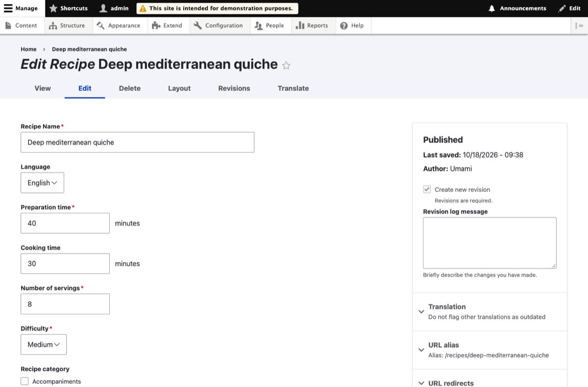Go to Home breadcrumb link
This screenshot has height=387, width=588.
[28, 49]
